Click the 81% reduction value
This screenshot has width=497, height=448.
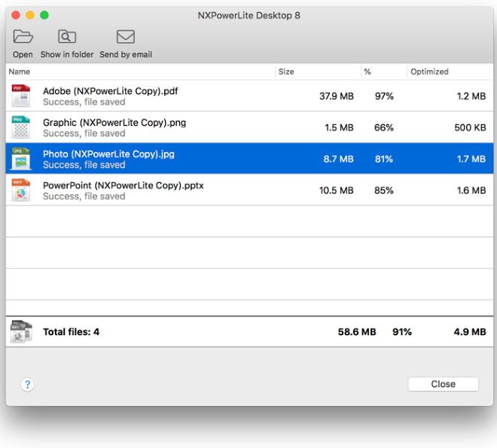(384, 159)
